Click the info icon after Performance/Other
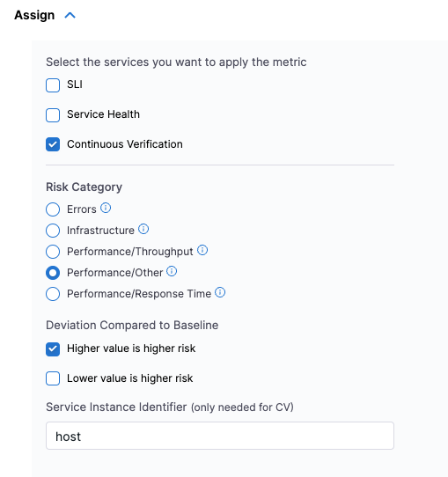This screenshot has width=448, height=477. [x=172, y=271]
